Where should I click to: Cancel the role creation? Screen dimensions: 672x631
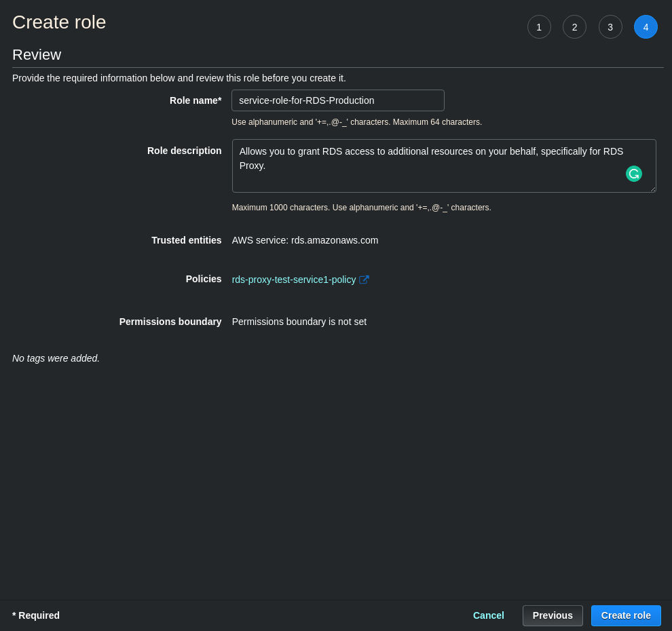click(488, 615)
